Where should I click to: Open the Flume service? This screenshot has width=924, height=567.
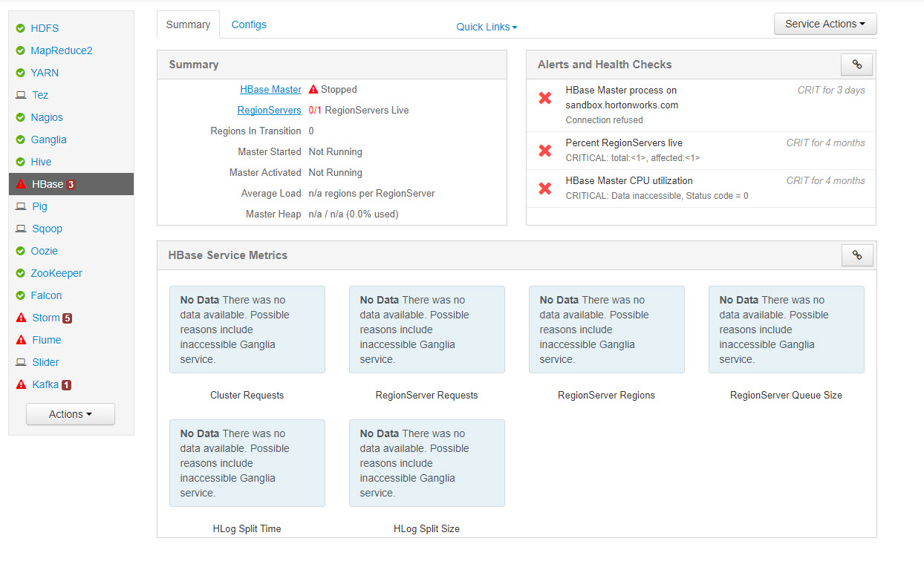[x=47, y=340]
